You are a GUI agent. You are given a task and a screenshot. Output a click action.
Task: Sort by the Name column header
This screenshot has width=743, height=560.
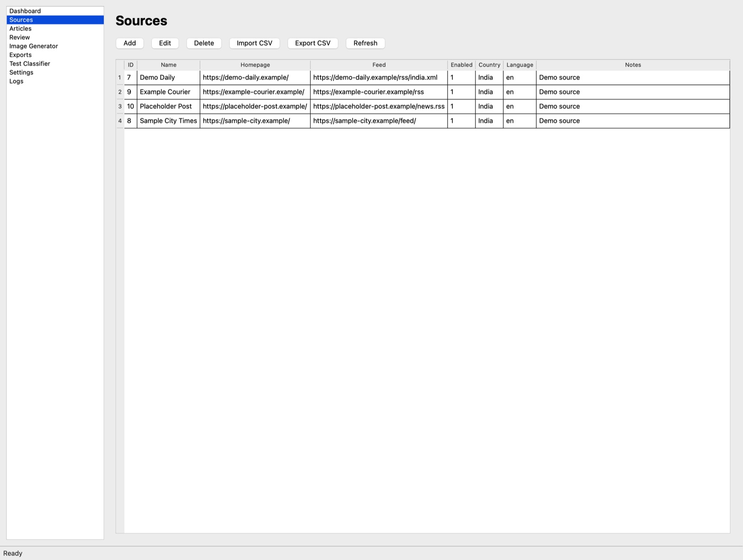tap(169, 65)
